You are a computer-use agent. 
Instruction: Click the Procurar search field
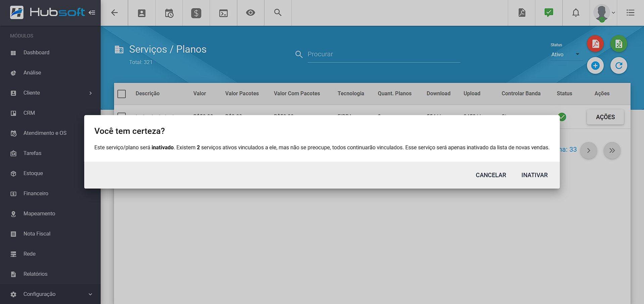click(x=384, y=54)
